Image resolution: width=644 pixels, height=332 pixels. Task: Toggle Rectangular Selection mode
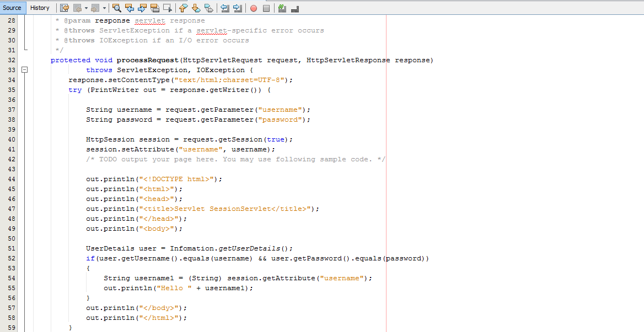(168, 8)
